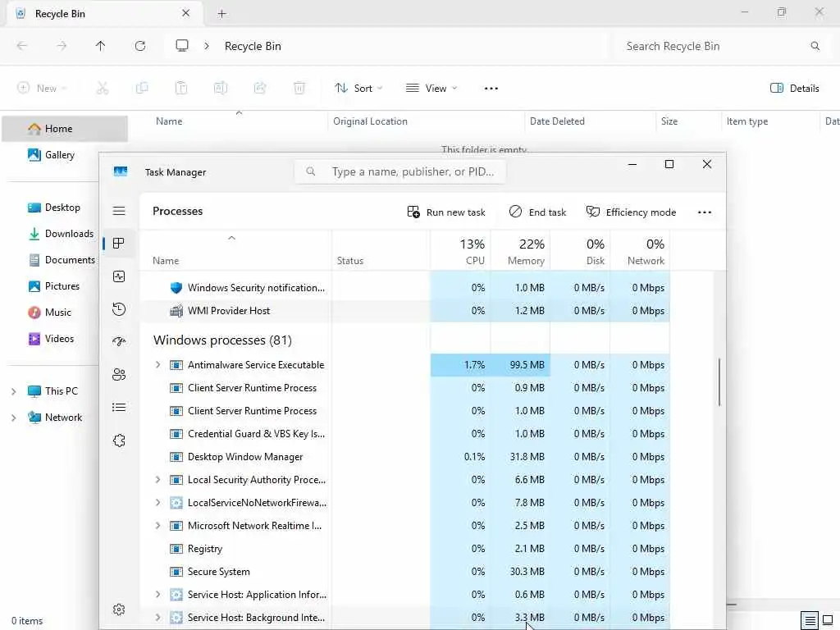Close the Recycle Bin tab
840x630 pixels.
point(186,13)
